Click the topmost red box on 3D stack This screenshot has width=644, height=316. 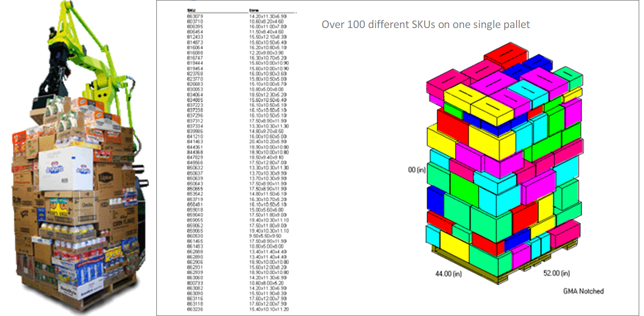[x=507, y=54]
